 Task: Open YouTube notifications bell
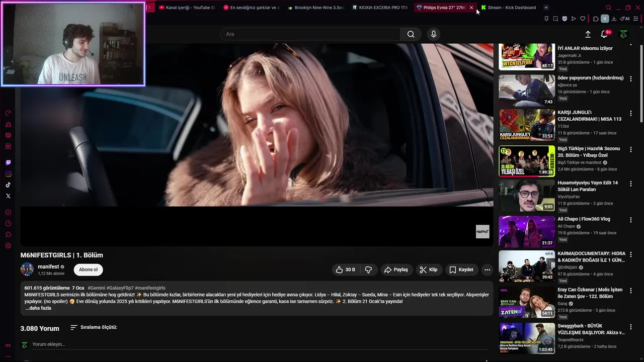pyautogui.click(x=604, y=34)
